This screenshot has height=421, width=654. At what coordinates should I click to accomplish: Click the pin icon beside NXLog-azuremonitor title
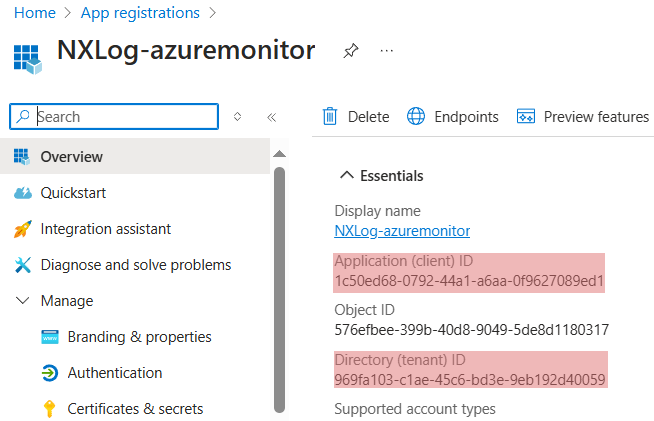point(350,50)
